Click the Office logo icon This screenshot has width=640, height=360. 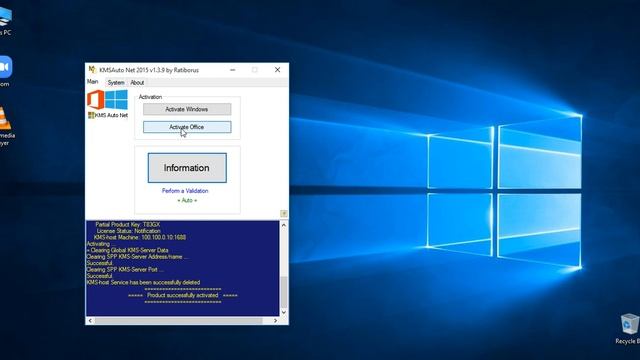click(96, 100)
